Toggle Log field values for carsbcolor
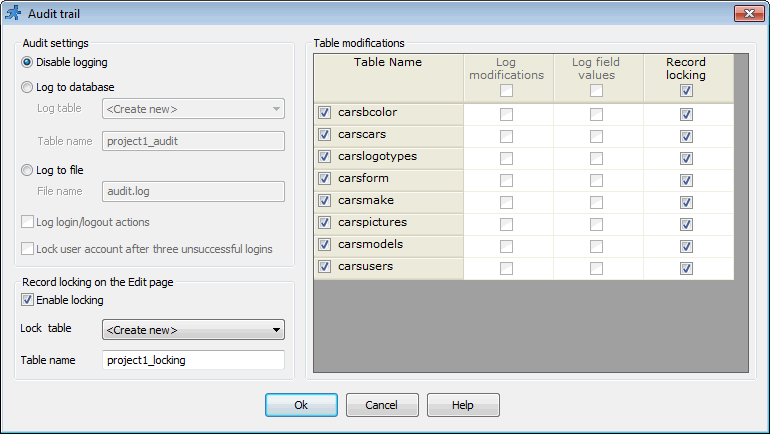Viewport: 770px width, 434px height. pos(596,114)
